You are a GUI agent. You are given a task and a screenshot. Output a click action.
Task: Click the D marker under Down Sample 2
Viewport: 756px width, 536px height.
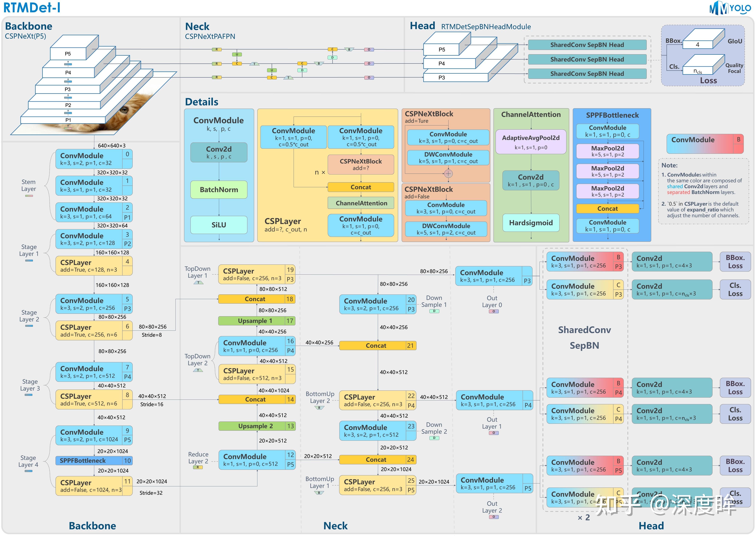[x=434, y=438]
